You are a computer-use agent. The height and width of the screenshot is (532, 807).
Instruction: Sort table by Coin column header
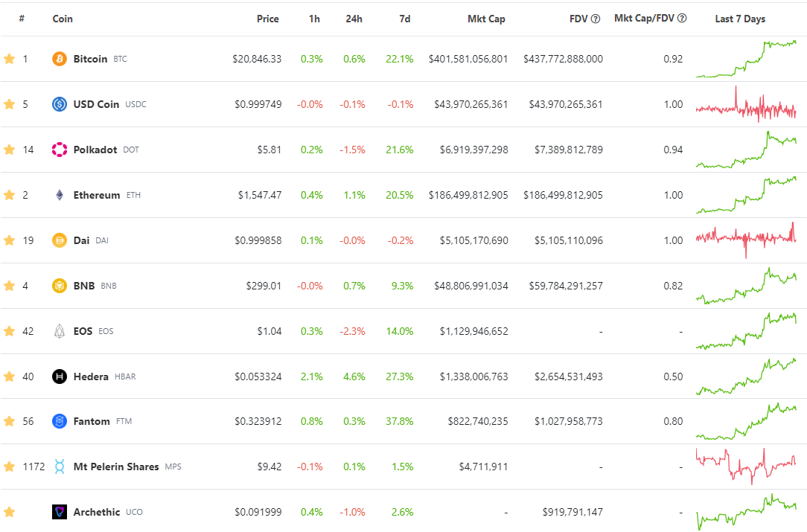point(63,19)
